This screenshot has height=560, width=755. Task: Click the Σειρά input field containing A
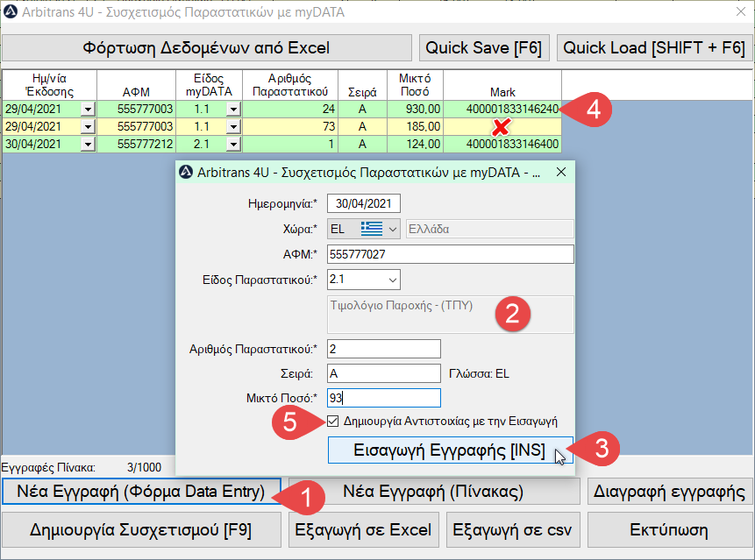coord(384,373)
